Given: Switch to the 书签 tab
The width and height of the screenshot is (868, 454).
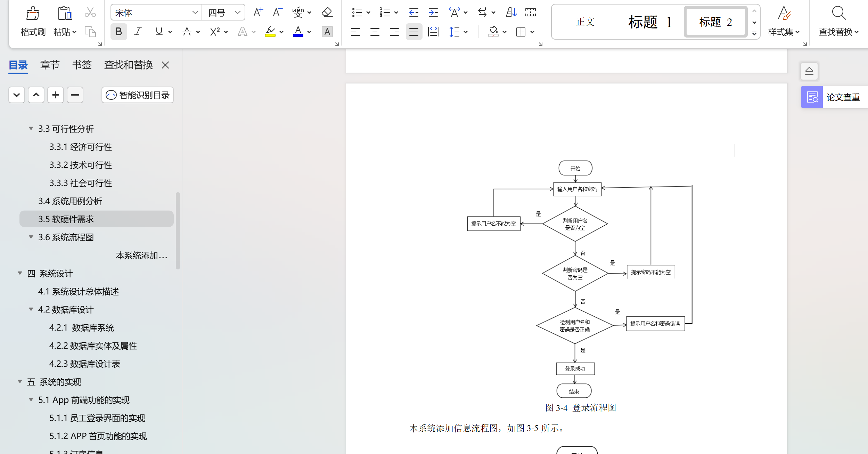Looking at the screenshot, I should pyautogui.click(x=82, y=65).
